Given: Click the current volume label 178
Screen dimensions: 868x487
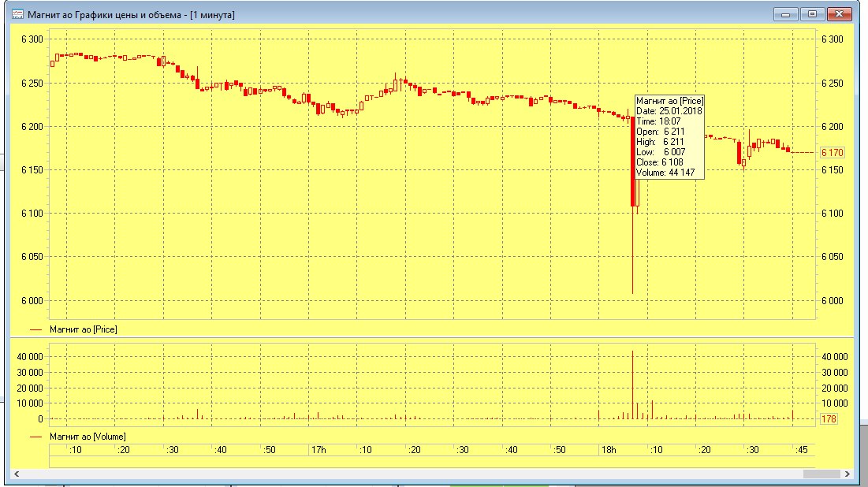Looking at the screenshot, I should (829, 419).
